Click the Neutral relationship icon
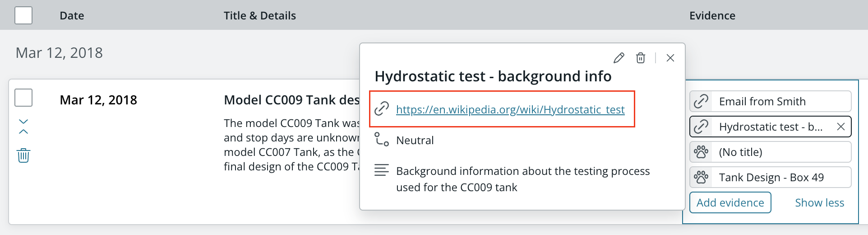This screenshot has height=235, width=868. [x=382, y=139]
